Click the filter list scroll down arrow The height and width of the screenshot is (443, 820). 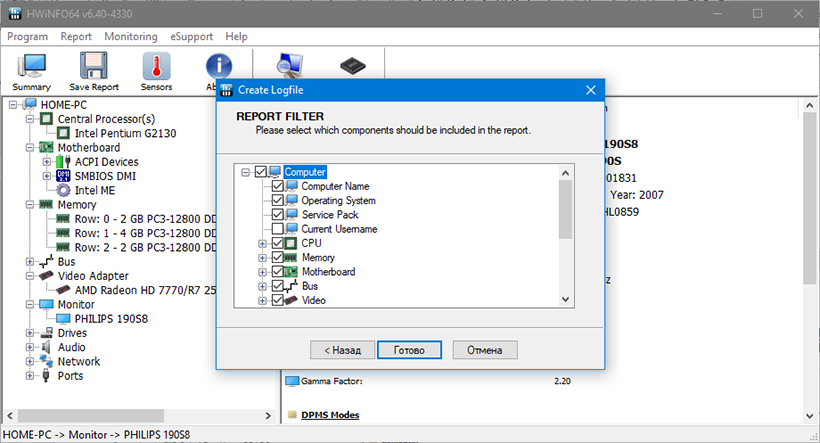(x=565, y=300)
